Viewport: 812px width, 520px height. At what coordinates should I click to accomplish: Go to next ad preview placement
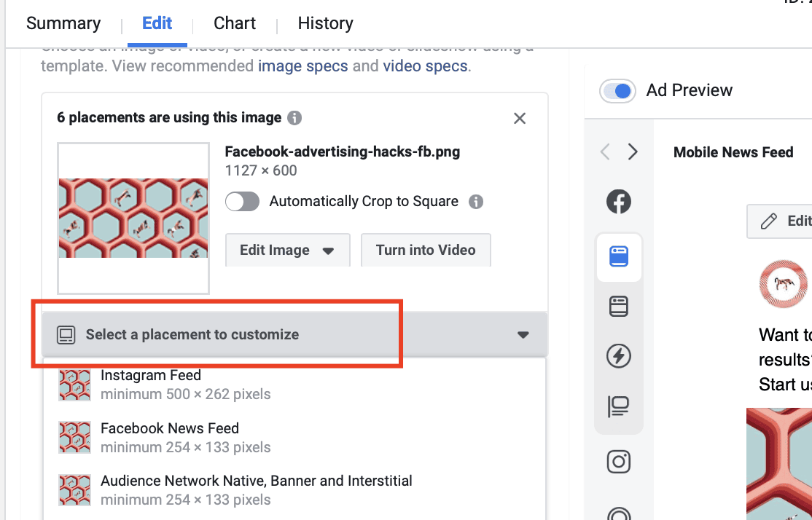point(632,152)
